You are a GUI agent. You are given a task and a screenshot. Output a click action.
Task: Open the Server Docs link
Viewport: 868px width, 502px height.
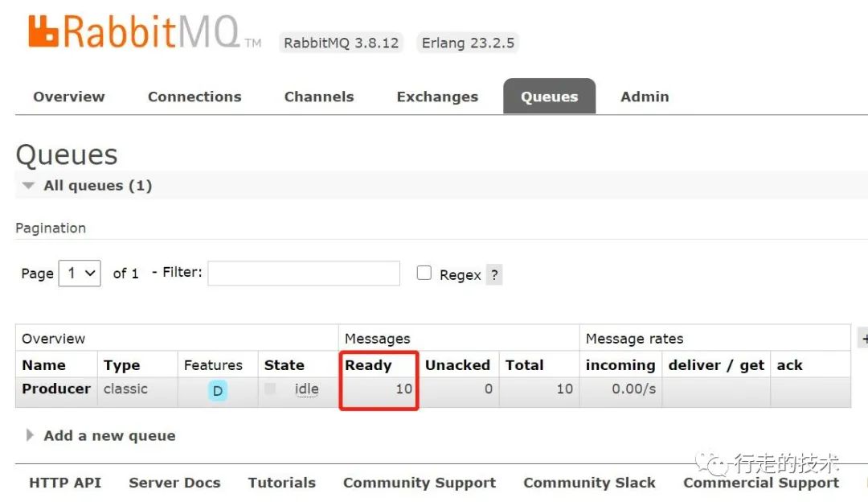[175, 483]
